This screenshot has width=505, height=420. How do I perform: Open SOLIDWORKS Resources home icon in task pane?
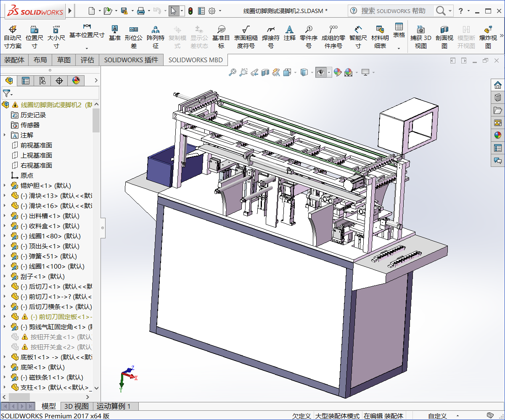(498, 85)
